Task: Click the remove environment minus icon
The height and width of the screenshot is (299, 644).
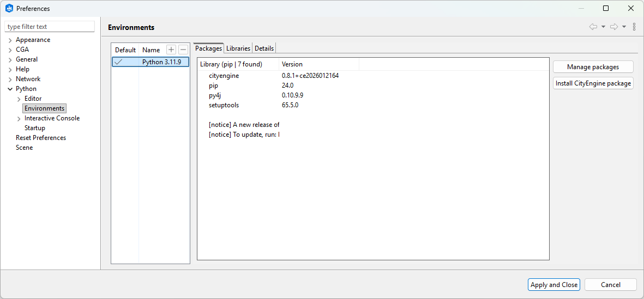Action: 183,50
